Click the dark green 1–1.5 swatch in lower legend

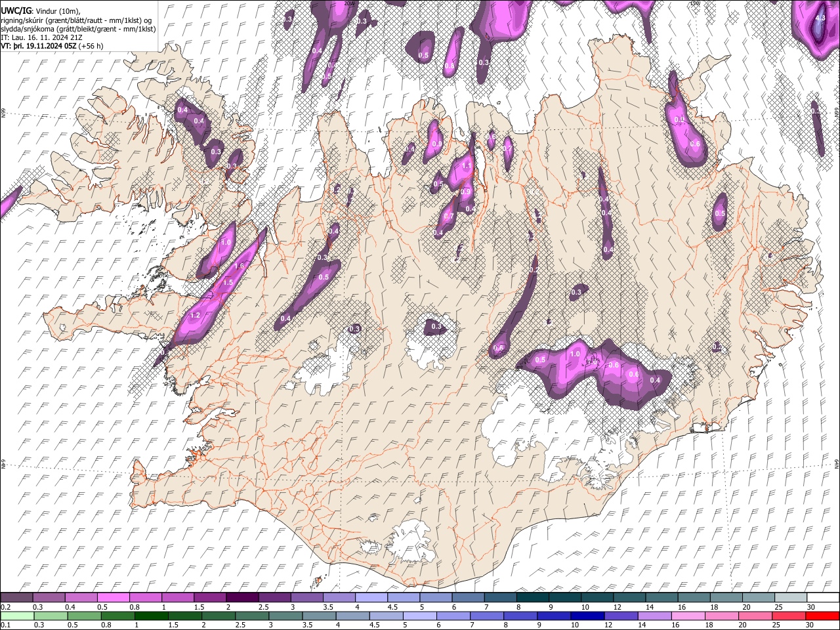pyautogui.click(x=152, y=616)
